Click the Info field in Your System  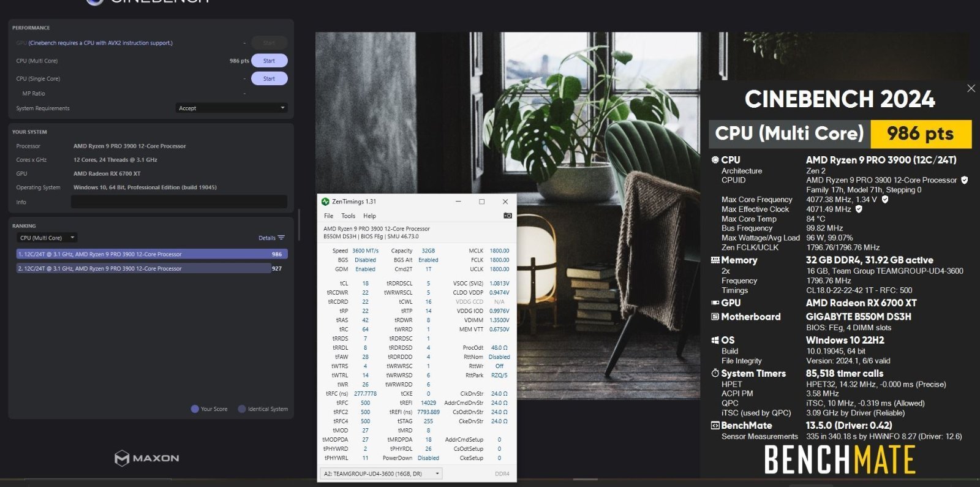pyautogui.click(x=179, y=202)
